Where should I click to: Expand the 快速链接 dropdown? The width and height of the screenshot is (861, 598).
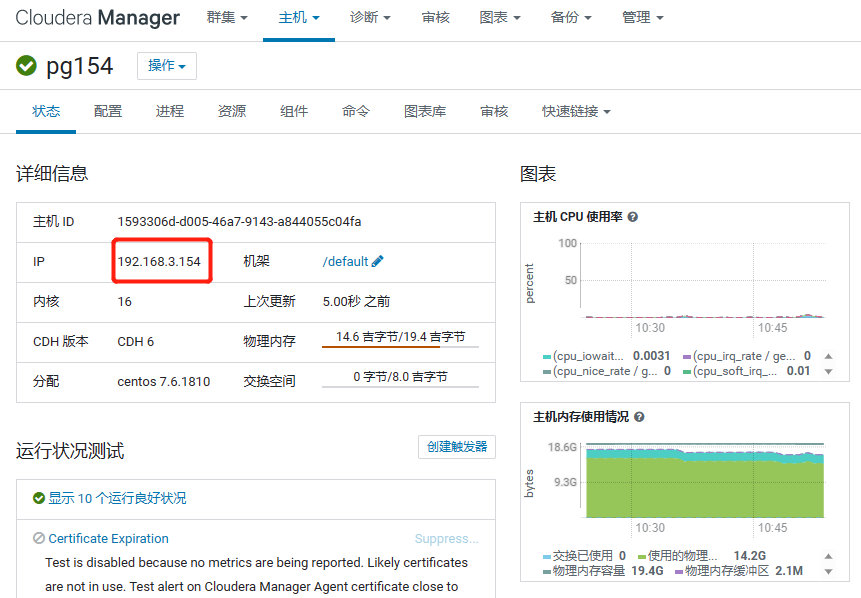click(x=576, y=111)
